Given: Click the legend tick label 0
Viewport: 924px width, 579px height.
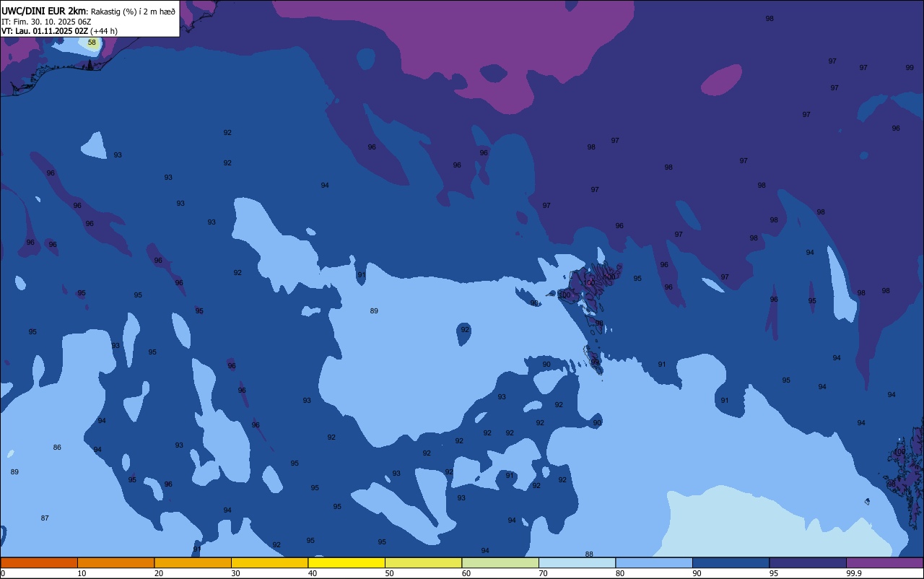Looking at the screenshot, I should click(x=3, y=573).
